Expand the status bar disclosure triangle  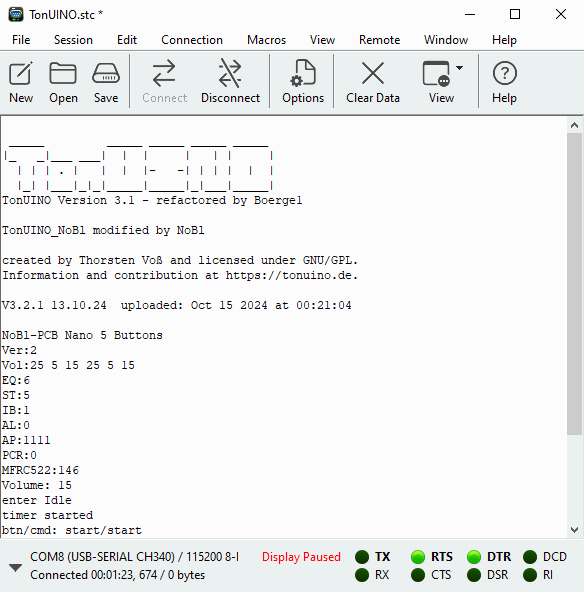tap(15, 567)
